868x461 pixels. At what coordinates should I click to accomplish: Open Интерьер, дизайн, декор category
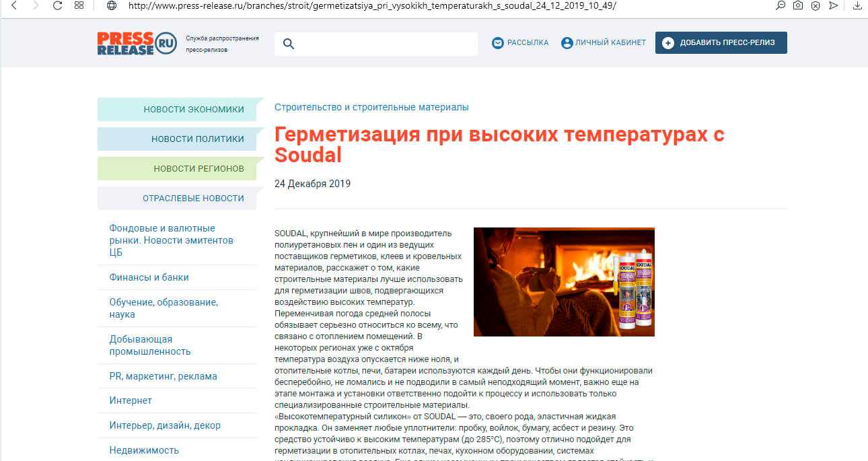(165, 425)
